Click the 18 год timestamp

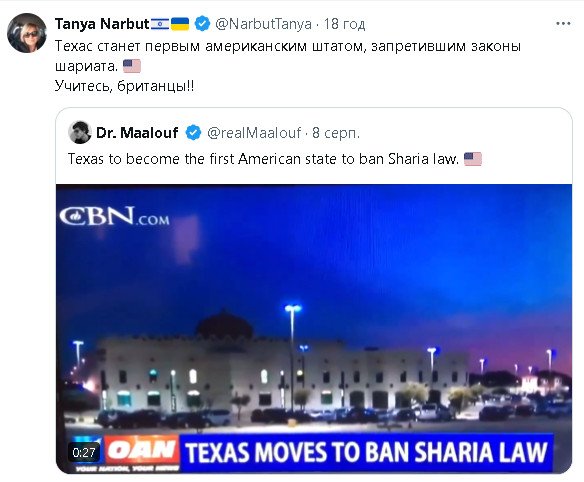344,24
